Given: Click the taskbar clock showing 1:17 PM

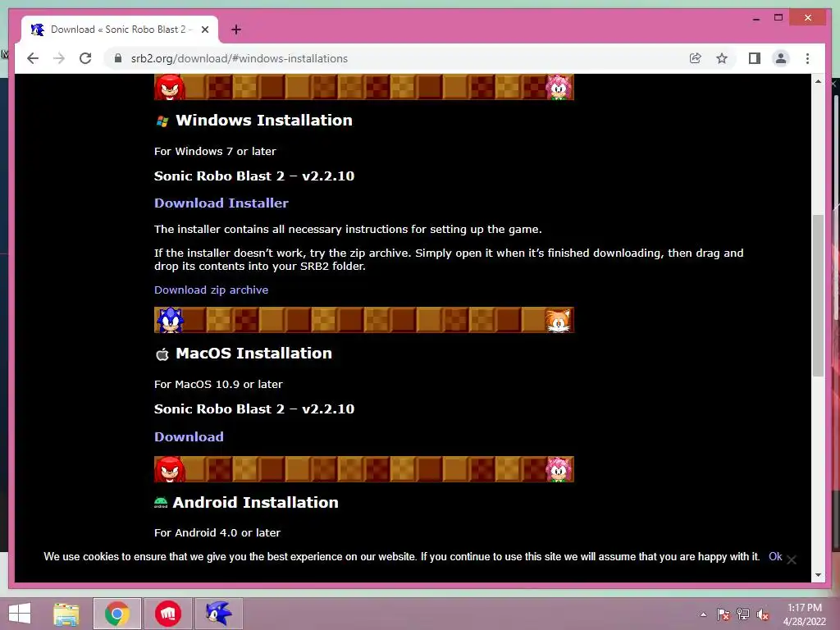Looking at the screenshot, I should point(804,614).
